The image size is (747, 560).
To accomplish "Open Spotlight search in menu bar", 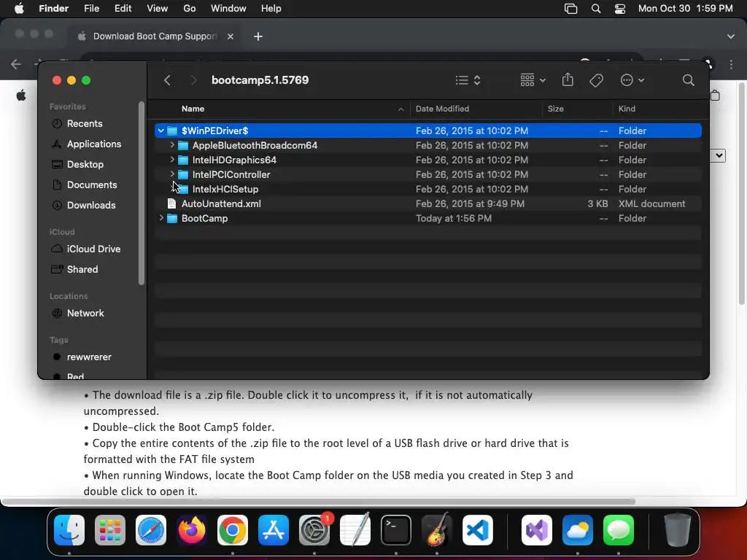I will [x=595, y=9].
